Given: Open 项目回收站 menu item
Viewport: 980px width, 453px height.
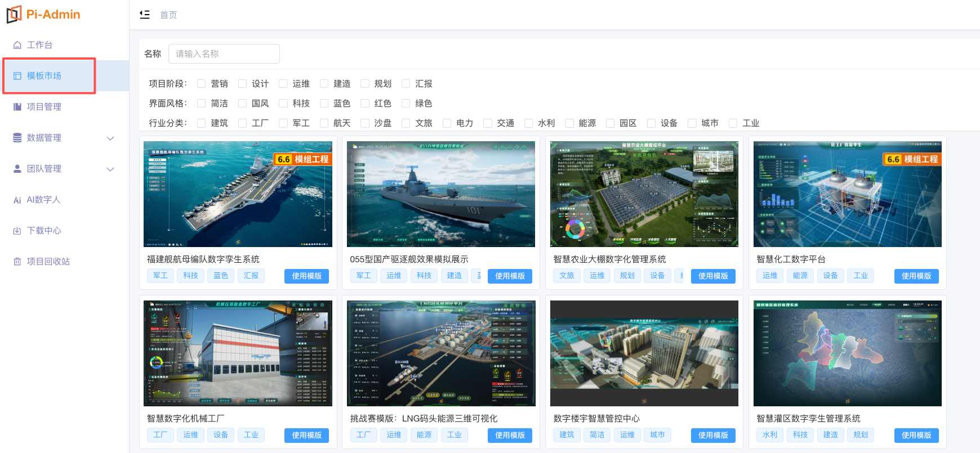Looking at the screenshot, I should pyautogui.click(x=65, y=262).
